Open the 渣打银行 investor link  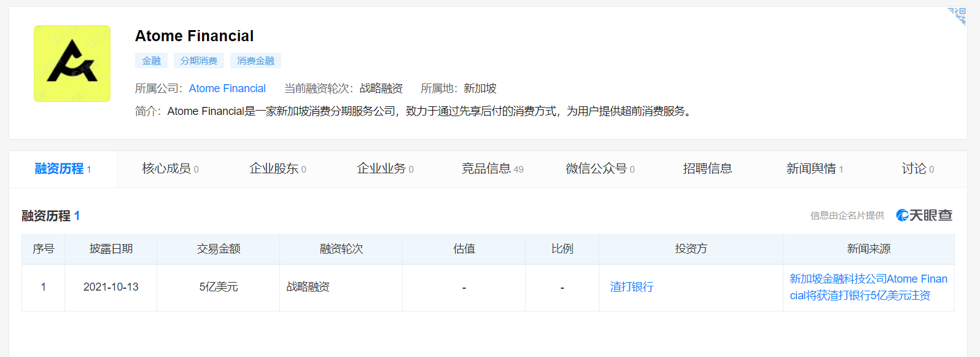click(631, 287)
